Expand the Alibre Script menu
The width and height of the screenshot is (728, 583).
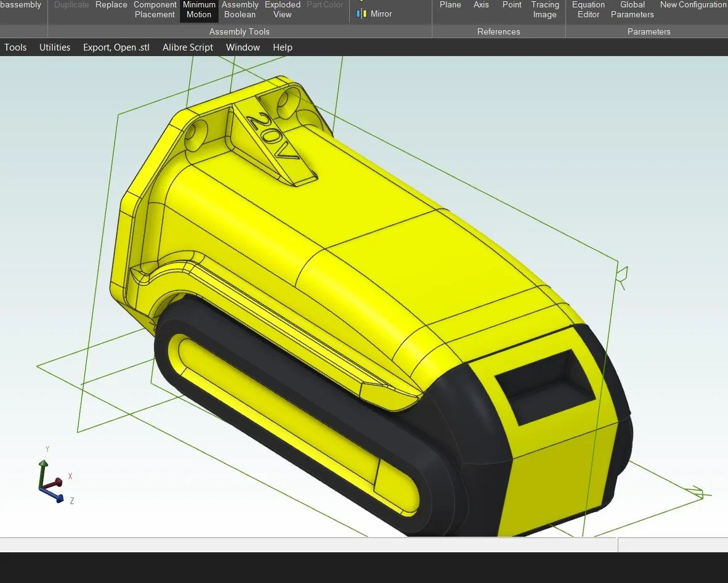tap(188, 47)
